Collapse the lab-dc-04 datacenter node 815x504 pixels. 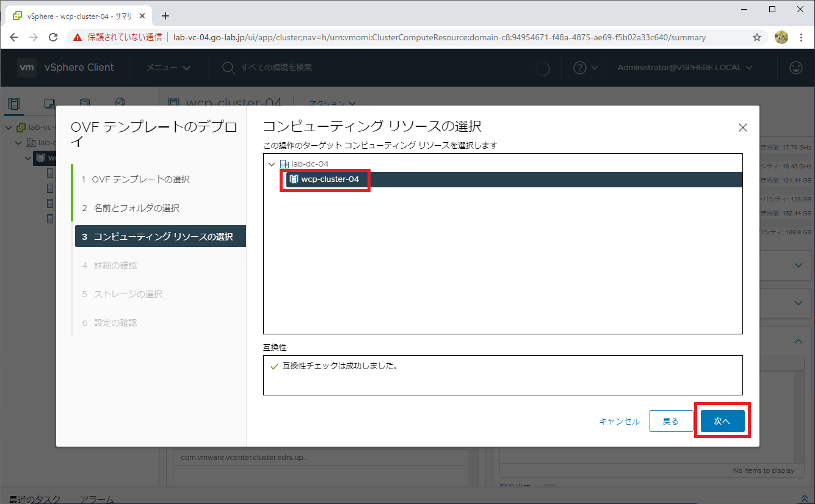[272, 164]
